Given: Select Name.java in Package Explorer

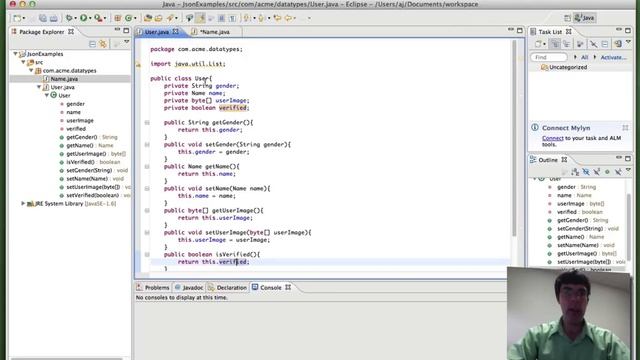Looking at the screenshot, I should click(x=64, y=79).
